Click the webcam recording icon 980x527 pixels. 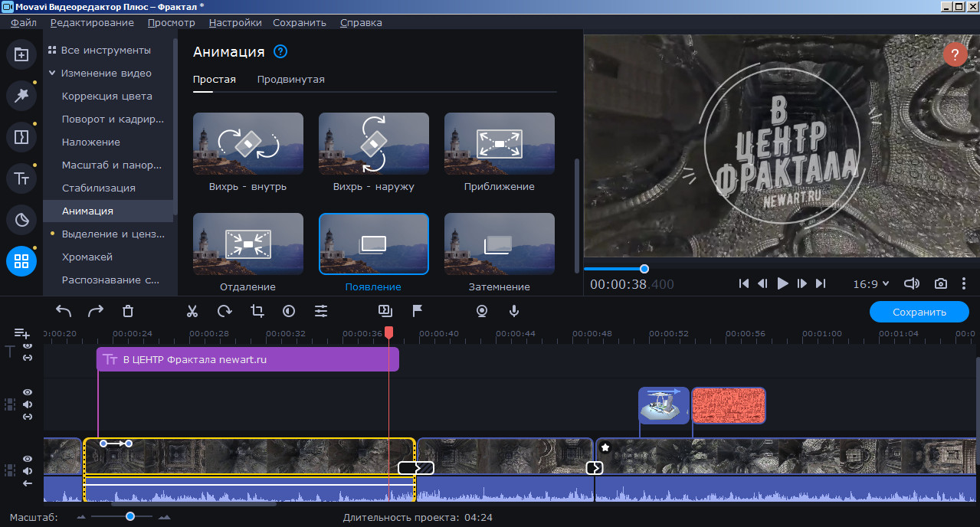(482, 311)
